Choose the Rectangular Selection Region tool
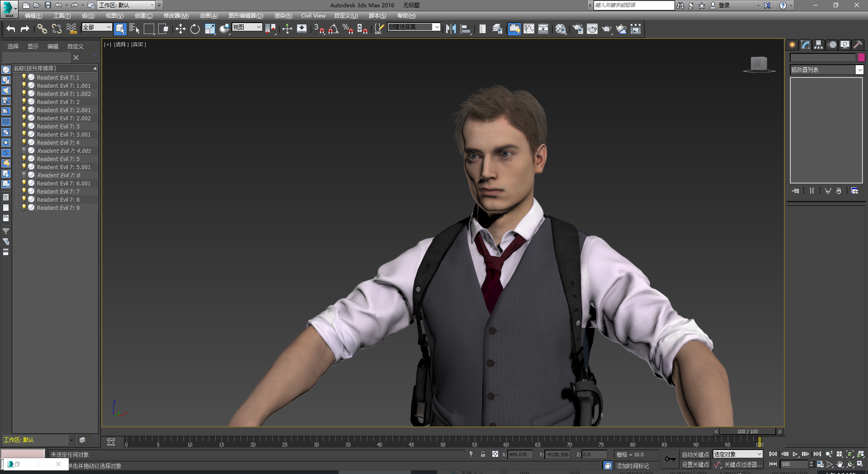The width and height of the screenshot is (868, 474). [149, 29]
